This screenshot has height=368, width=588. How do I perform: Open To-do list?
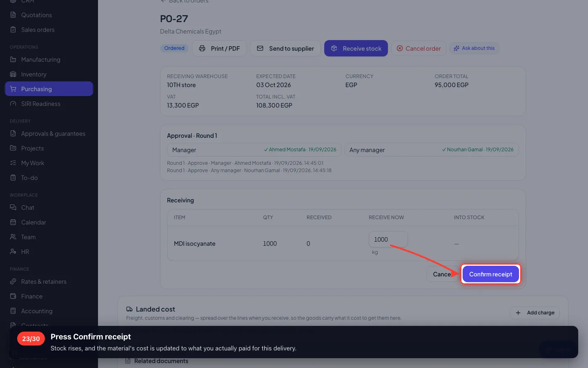click(x=49, y=178)
